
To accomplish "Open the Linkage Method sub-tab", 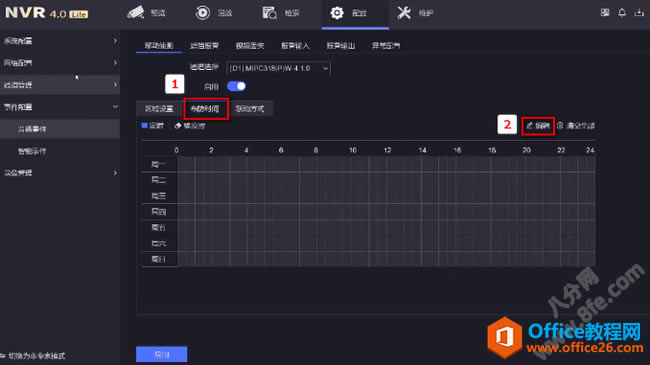I will point(250,109).
